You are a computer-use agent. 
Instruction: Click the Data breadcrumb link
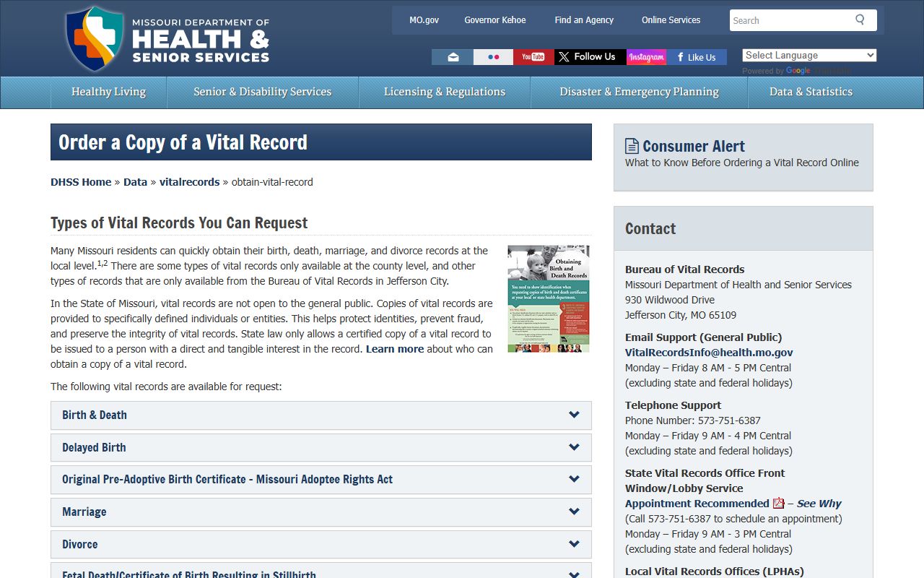(x=135, y=182)
